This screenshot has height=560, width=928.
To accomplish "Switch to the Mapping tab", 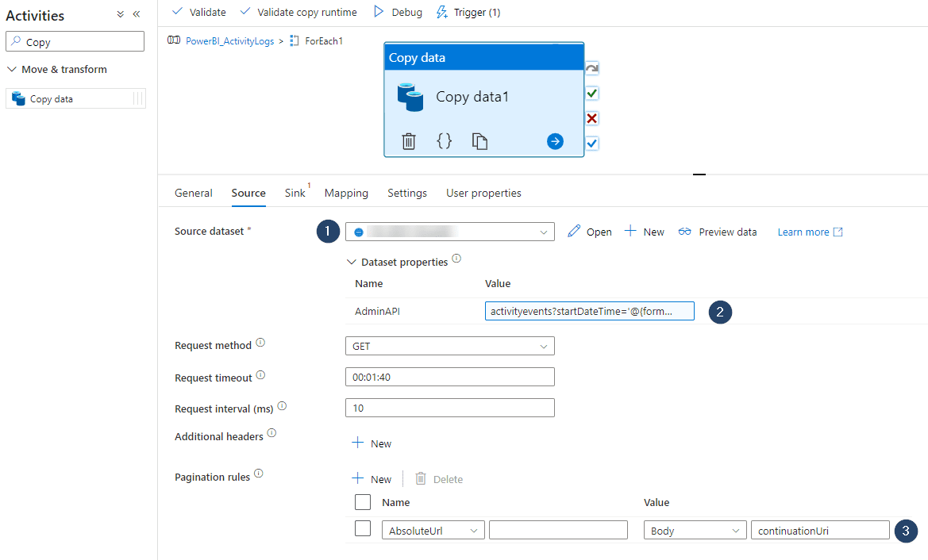I will pyautogui.click(x=346, y=193).
